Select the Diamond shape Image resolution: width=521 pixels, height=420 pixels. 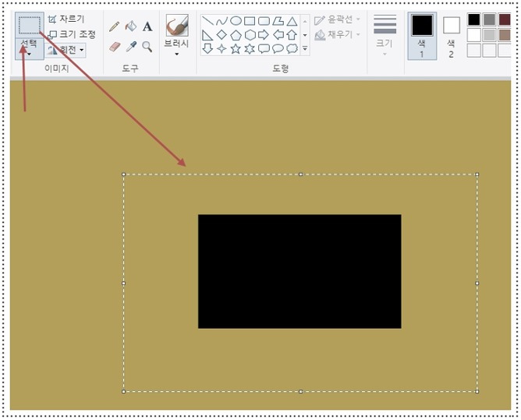(222, 34)
